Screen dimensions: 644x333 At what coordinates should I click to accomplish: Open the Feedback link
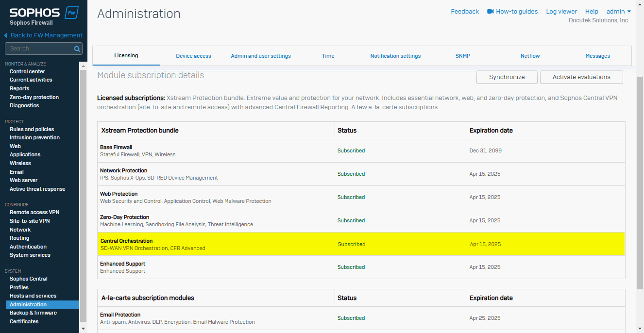[x=465, y=11]
